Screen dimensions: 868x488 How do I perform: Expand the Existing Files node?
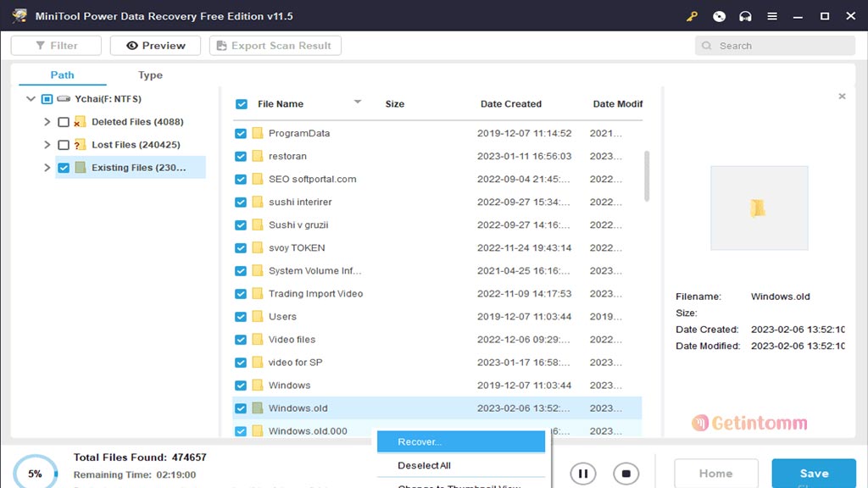click(x=47, y=168)
